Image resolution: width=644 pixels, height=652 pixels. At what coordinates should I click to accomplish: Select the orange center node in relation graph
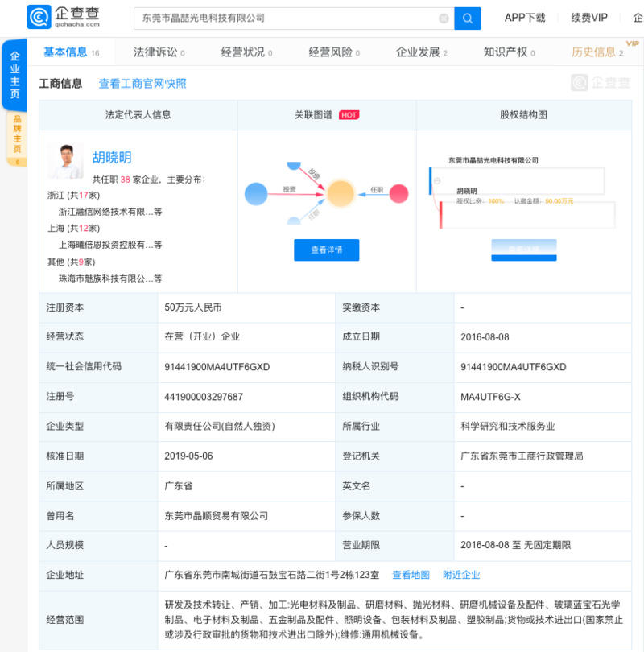[341, 193]
